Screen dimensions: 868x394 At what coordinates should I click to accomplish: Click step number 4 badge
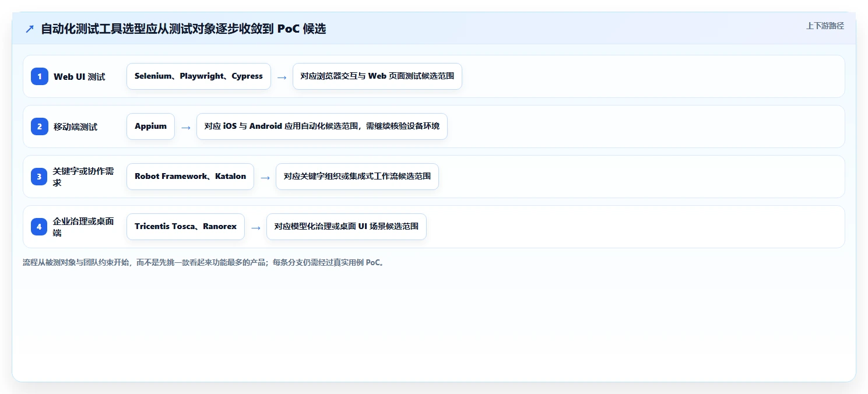[40, 227]
